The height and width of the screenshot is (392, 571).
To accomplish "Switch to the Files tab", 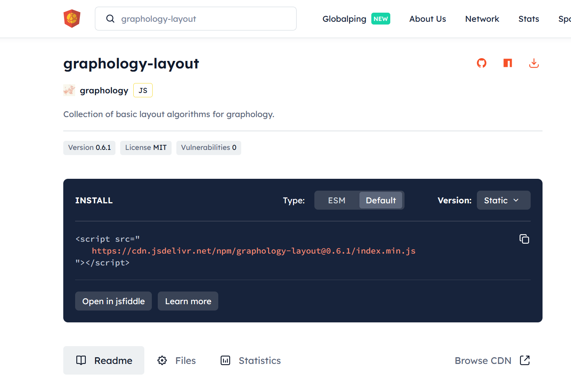I will tap(177, 360).
